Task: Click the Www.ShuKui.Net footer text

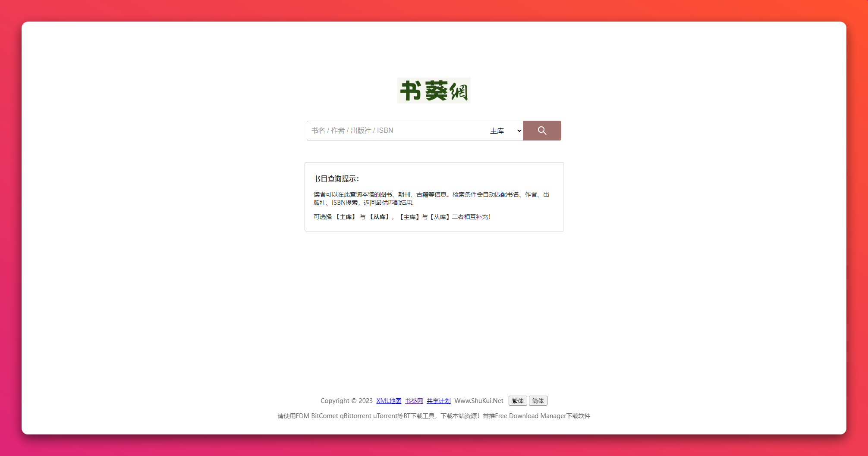Action: tap(478, 401)
